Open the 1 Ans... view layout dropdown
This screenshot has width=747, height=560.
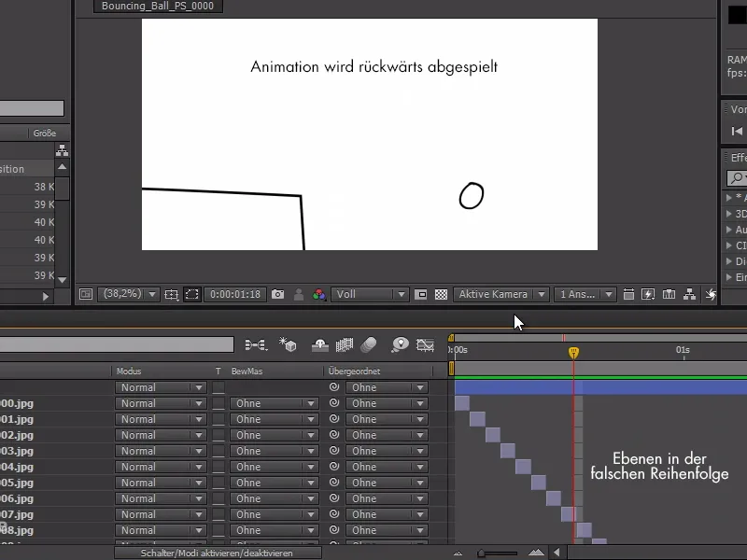(585, 294)
